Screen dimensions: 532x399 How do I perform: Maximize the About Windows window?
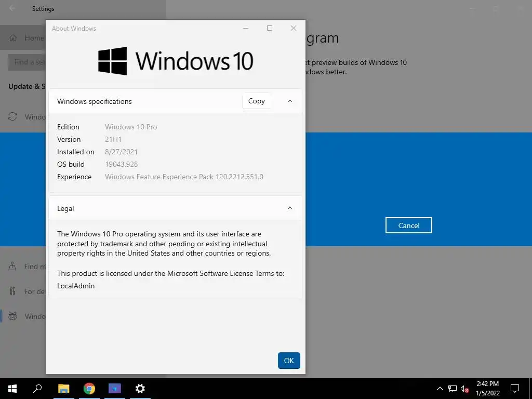pos(270,28)
